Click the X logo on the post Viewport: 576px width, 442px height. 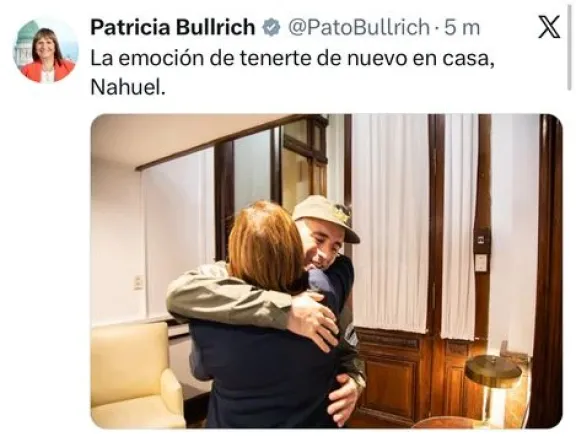[549, 27]
